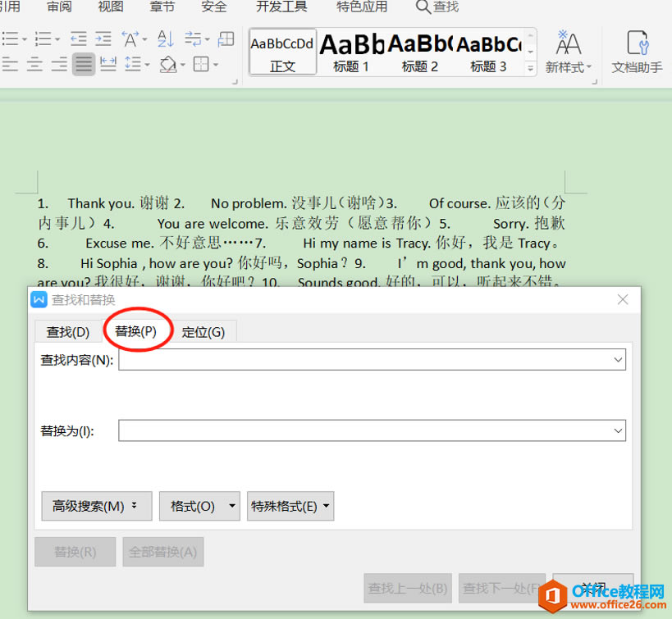The height and width of the screenshot is (619, 672).
Task: Apply the 标题 3 style
Action: pyautogui.click(x=488, y=52)
